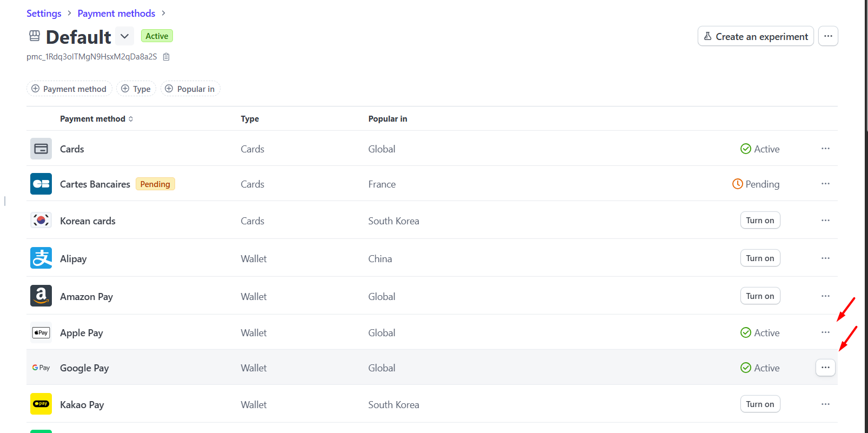The image size is (868, 433).
Task: Expand the Default configuration dropdown chevron
Action: tap(125, 36)
